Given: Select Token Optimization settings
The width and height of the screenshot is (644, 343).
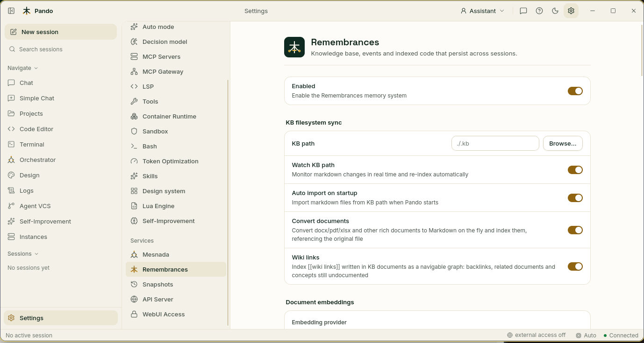Looking at the screenshot, I should point(176,161).
